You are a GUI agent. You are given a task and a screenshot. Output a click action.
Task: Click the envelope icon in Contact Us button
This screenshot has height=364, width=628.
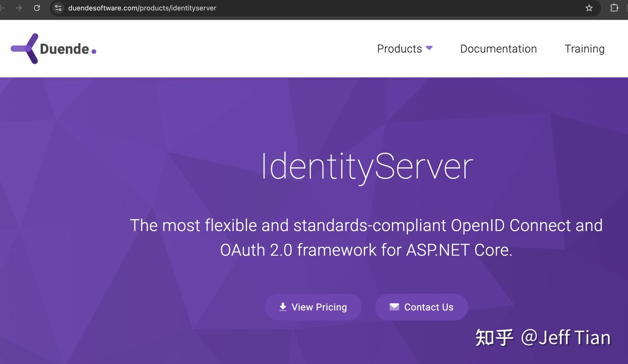pos(394,306)
